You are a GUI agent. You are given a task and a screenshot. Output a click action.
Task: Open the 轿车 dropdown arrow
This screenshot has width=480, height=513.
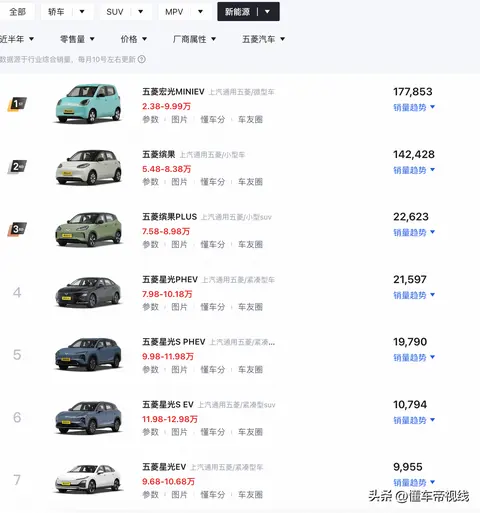click(x=82, y=12)
